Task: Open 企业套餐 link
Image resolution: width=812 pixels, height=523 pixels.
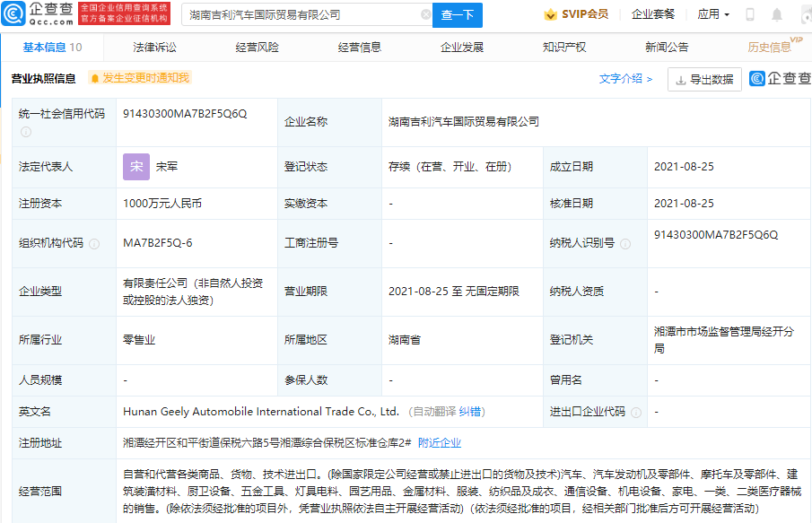Action: pos(653,14)
